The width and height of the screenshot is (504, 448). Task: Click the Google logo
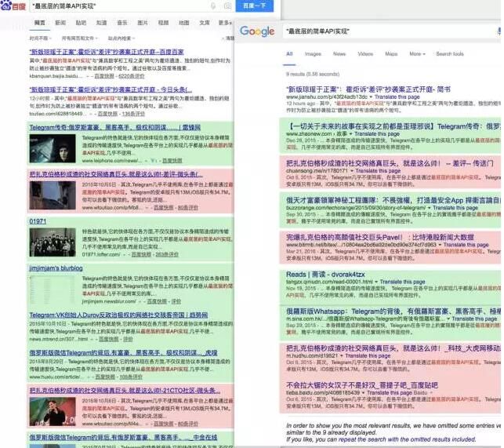[257, 31]
